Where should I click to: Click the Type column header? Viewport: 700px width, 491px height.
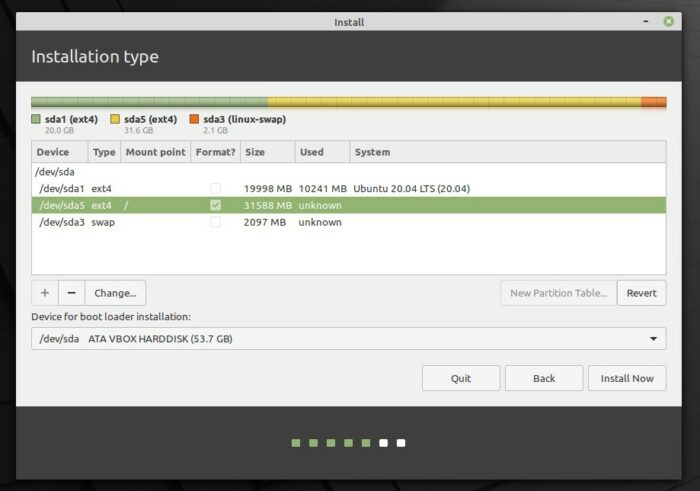(x=104, y=152)
